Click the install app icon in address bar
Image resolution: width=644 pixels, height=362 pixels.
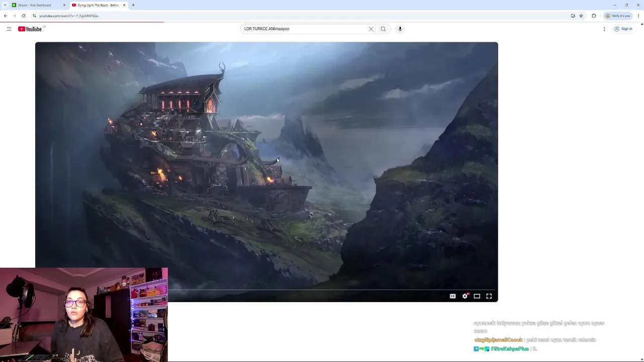tap(573, 16)
